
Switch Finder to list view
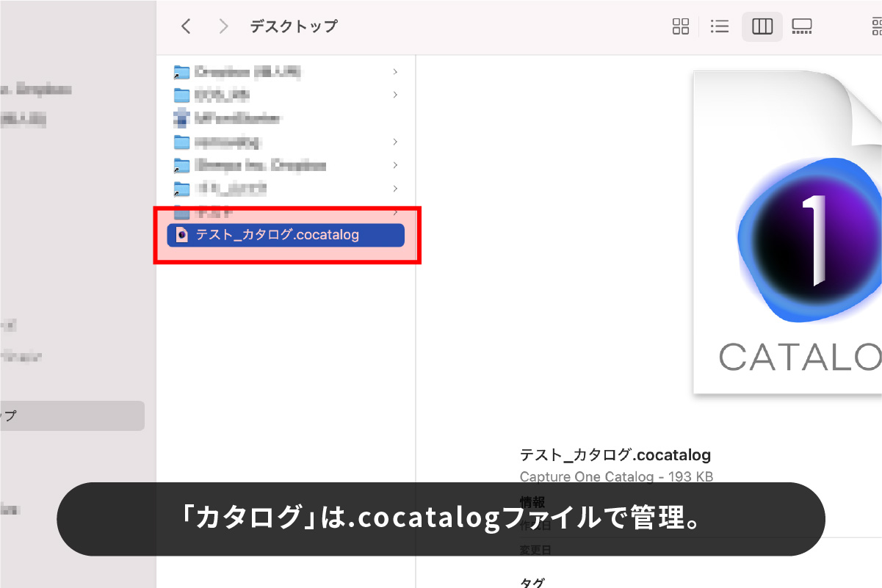tap(720, 27)
